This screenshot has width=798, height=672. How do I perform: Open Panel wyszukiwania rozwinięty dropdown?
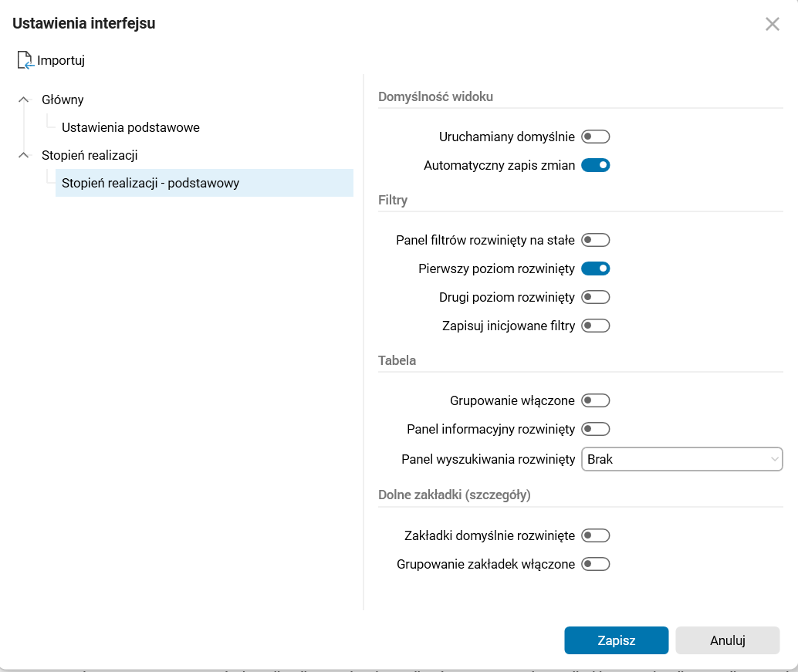click(681, 459)
